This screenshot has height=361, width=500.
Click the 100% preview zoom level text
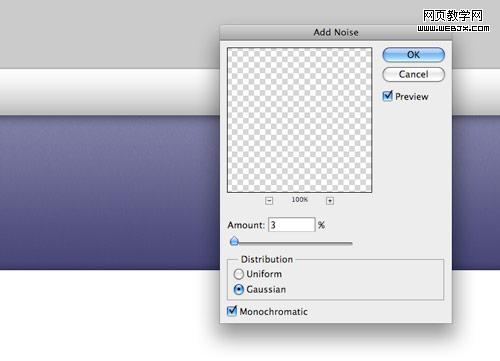300,200
